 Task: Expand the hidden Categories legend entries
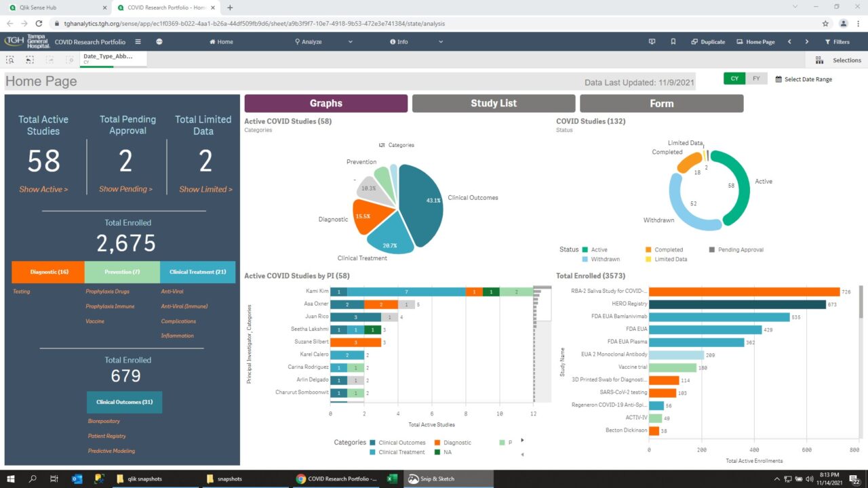pos(522,440)
